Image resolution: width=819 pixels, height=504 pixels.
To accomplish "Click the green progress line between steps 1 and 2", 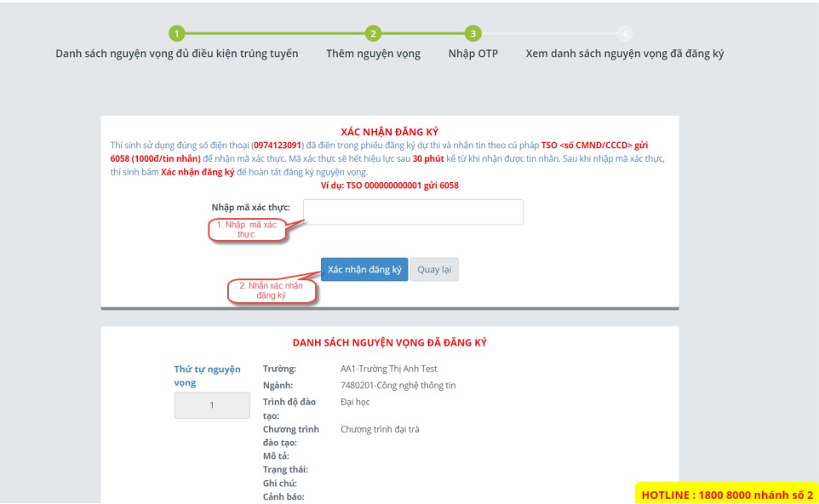I will point(274,34).
